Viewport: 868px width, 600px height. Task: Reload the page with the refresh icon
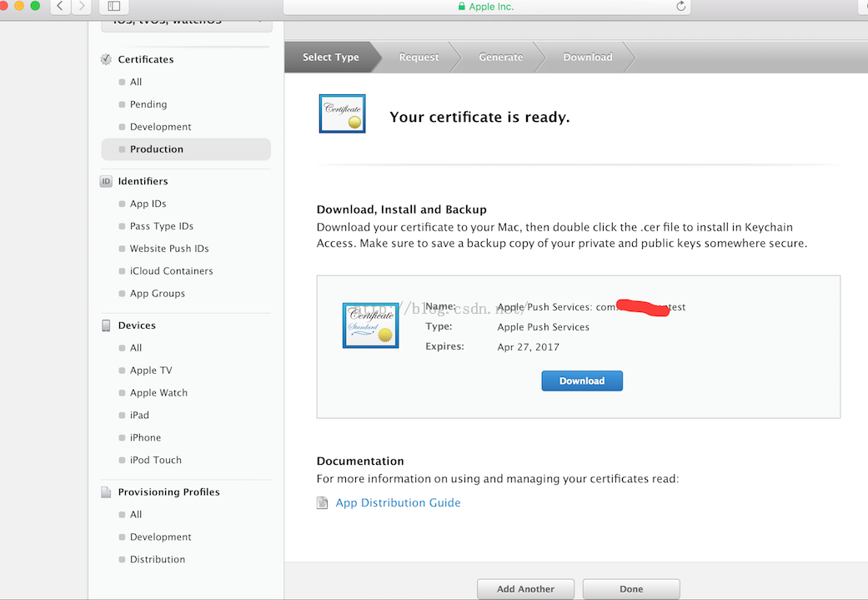(x=680, y=7)
